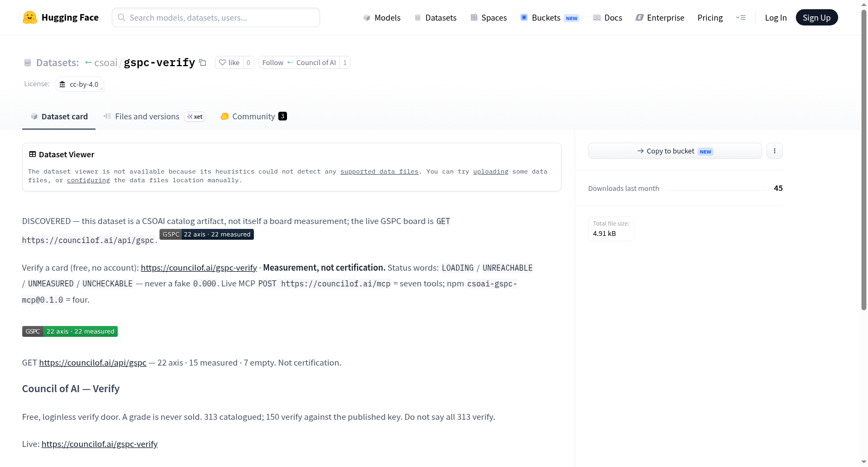The image size is (868, 467).
Task: Click the Spaces nav icon
Action: [x=474, y=18]
